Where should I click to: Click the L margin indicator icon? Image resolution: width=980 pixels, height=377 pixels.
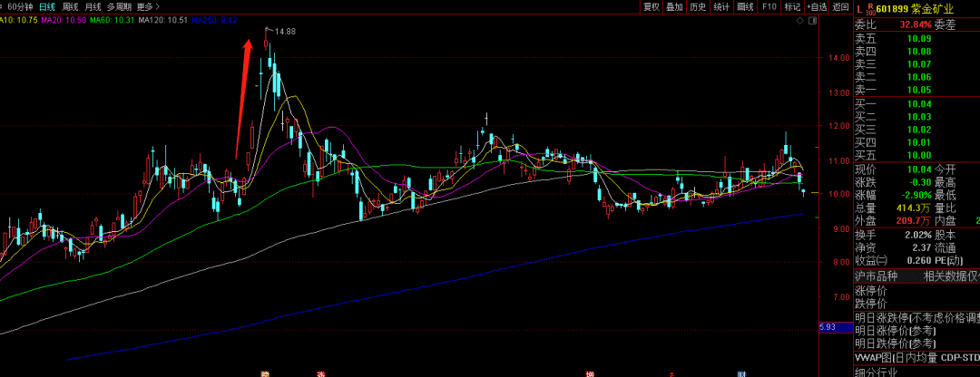(859, 9)
